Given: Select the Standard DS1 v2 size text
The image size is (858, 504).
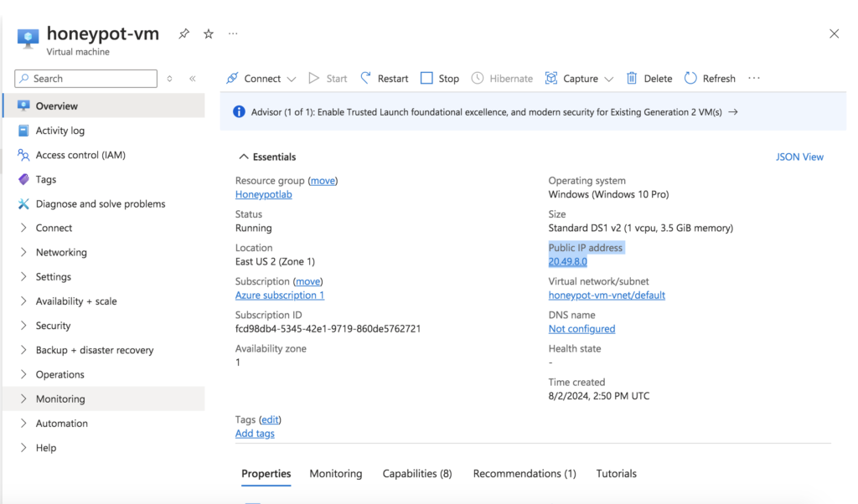Looking at the screenshot, I should coord(641,229).
